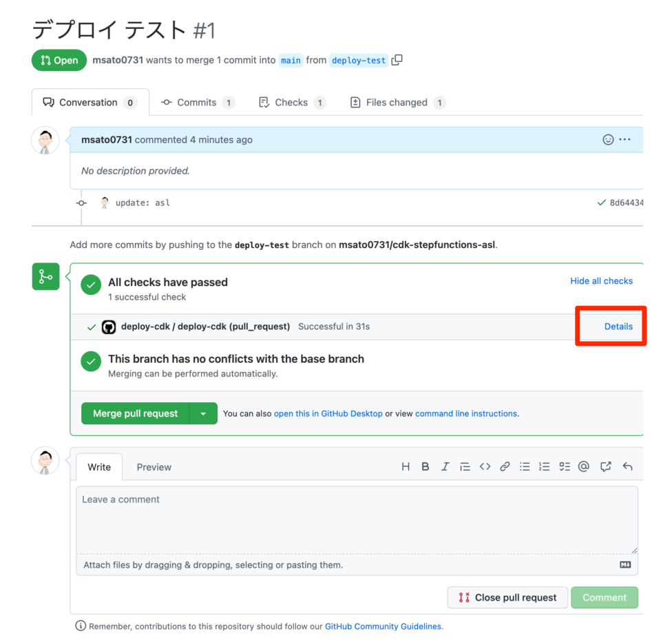
Task: Open the merge options dropdown arrow
Action: (x=202, y=413)
